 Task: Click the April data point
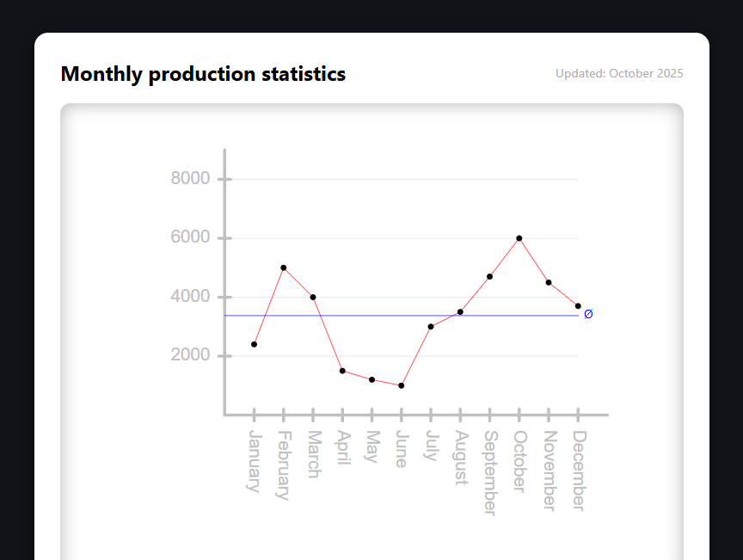click(x=342, y=371)
